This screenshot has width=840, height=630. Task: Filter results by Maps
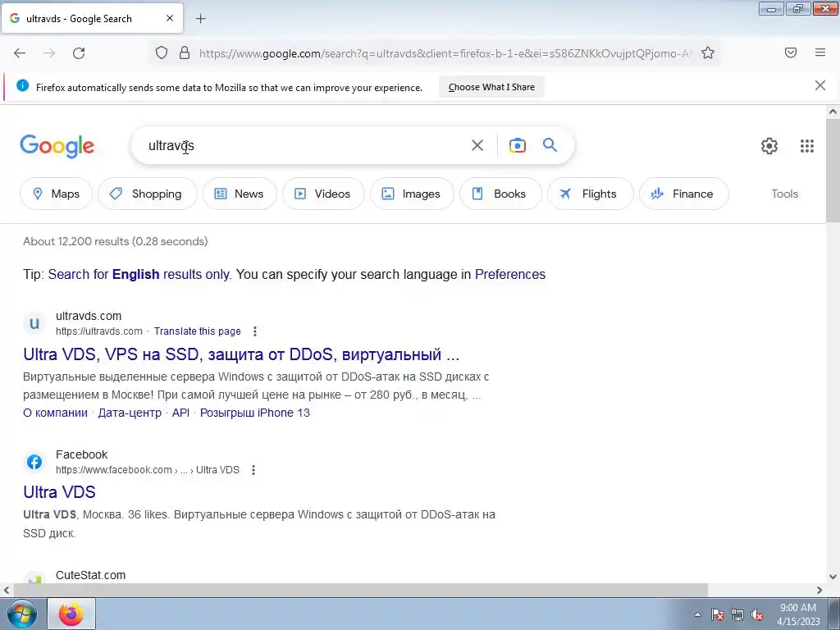pos(57,194)
